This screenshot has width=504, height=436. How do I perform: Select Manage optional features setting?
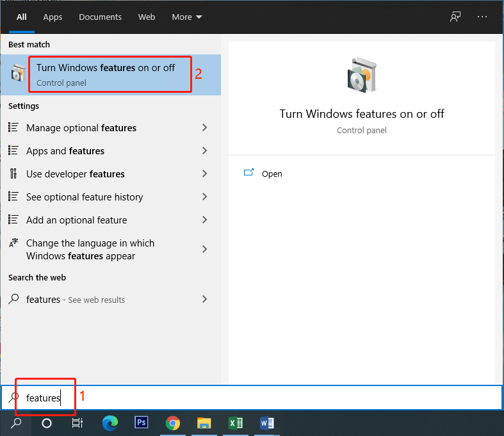pyautogui.click(x=111, y=128)
